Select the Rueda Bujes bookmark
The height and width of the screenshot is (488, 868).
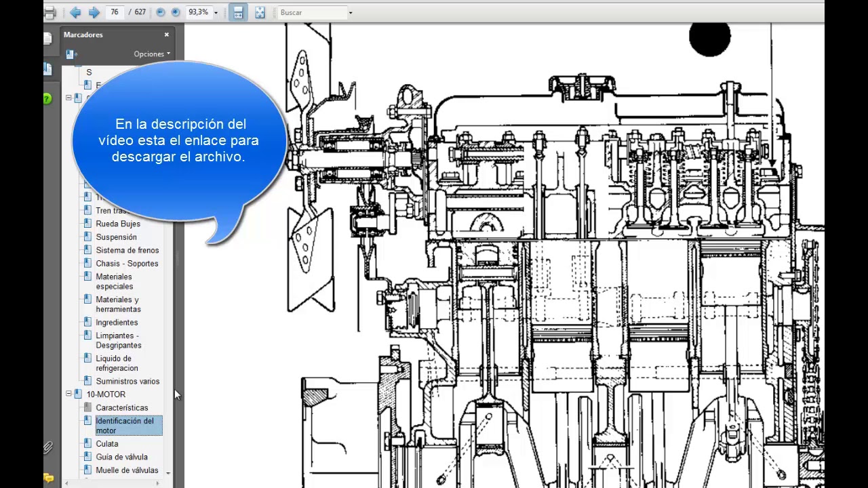pos(118,224)
